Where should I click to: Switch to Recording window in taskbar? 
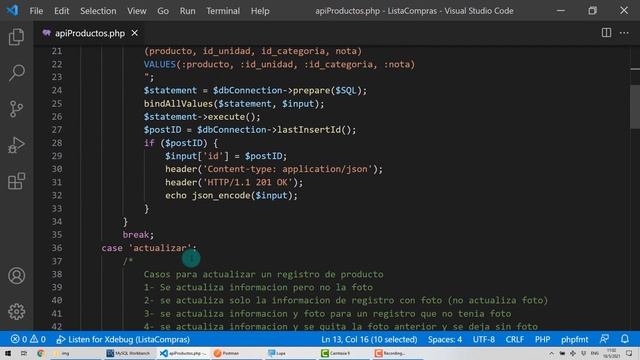click(x=398, y=353)
